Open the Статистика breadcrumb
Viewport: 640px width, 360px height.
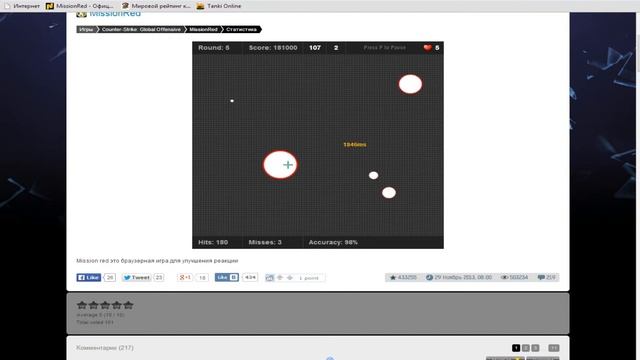(x=241, y=29)
